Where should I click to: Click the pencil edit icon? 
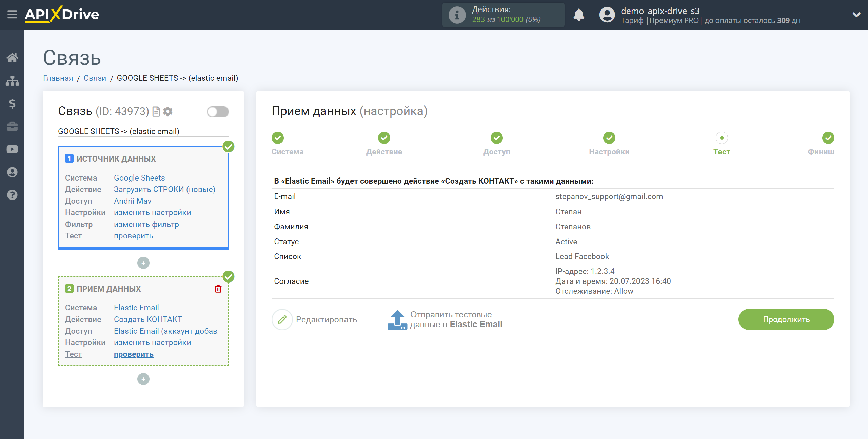tap(282, 319)
